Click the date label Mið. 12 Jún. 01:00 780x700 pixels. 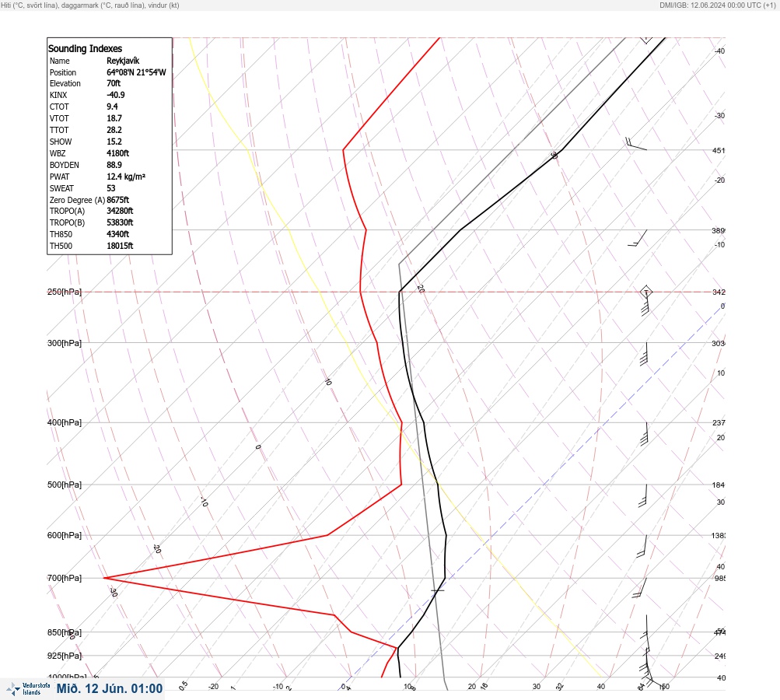pos(110,688)
